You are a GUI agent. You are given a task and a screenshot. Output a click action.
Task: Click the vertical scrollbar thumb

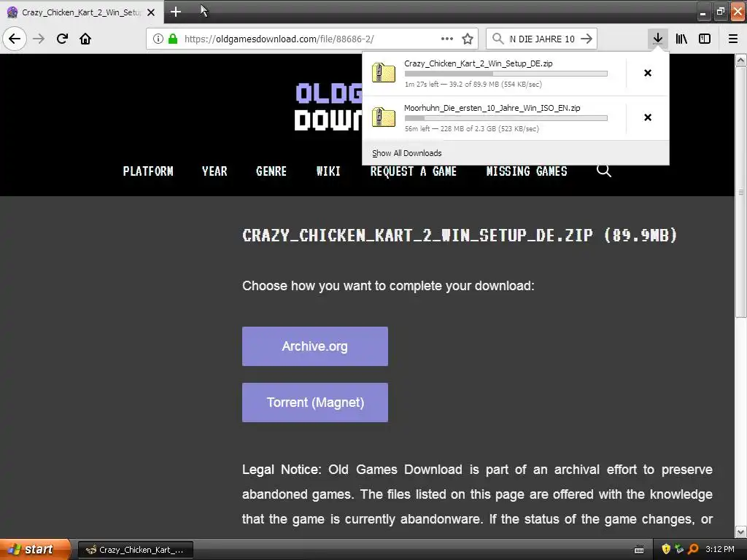click(x=741, y=192)
